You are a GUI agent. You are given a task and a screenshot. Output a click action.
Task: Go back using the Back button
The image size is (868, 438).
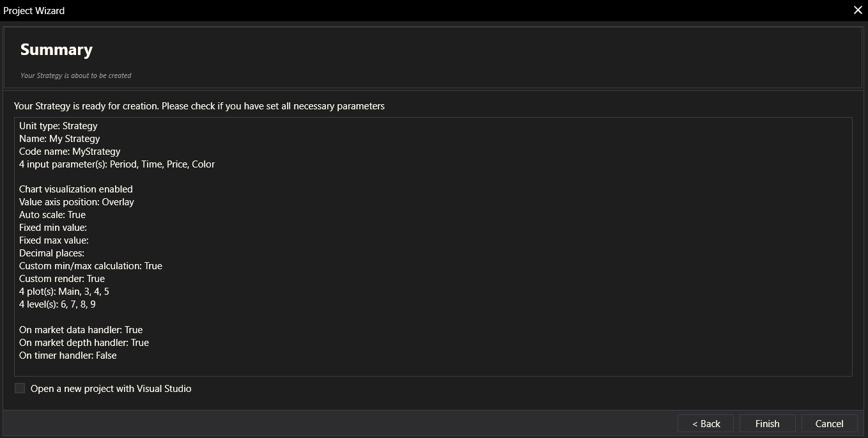coord(706,423)
